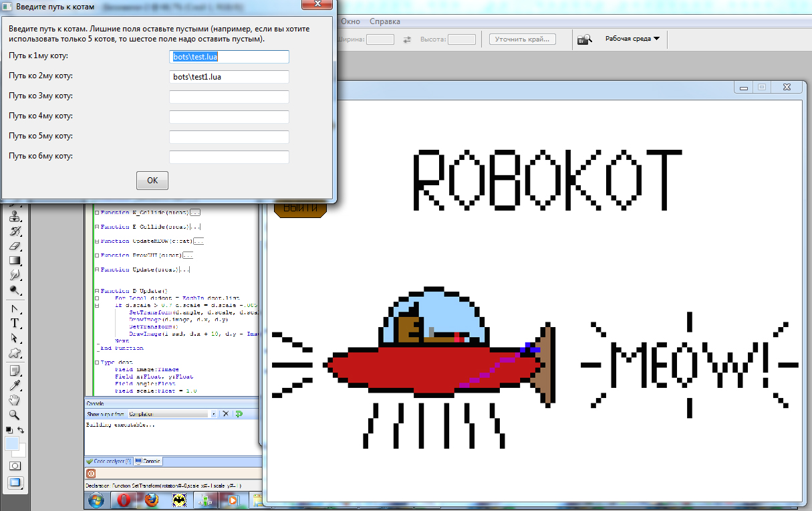Toggle Quick Mask mode

point(15,466)
